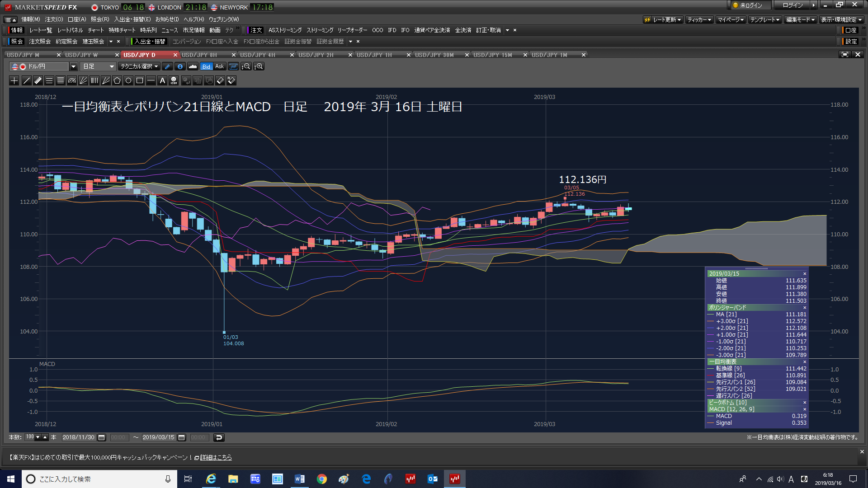The image size is (868, 488).
Task: Open the ティッカー dropdown
Action: pyautogui.click(x=699, y=19)
